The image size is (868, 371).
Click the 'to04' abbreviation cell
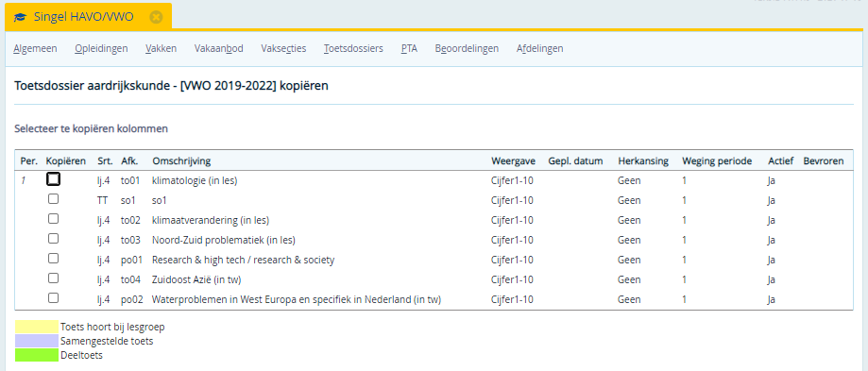tap(130, 279)
